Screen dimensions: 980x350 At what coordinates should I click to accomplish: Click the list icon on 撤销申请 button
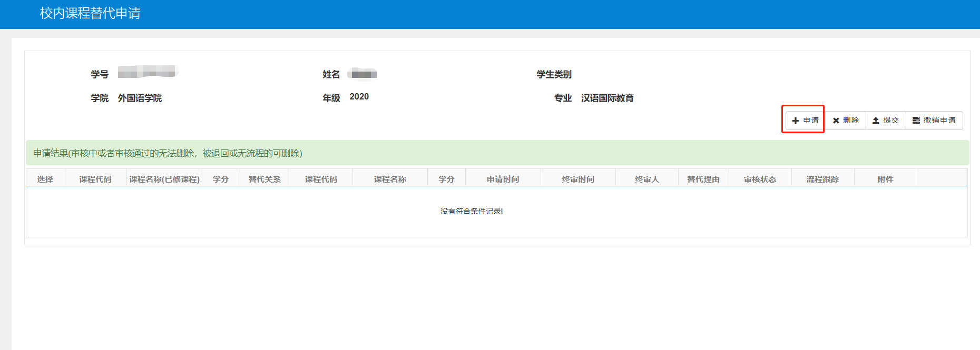point(916,121)
